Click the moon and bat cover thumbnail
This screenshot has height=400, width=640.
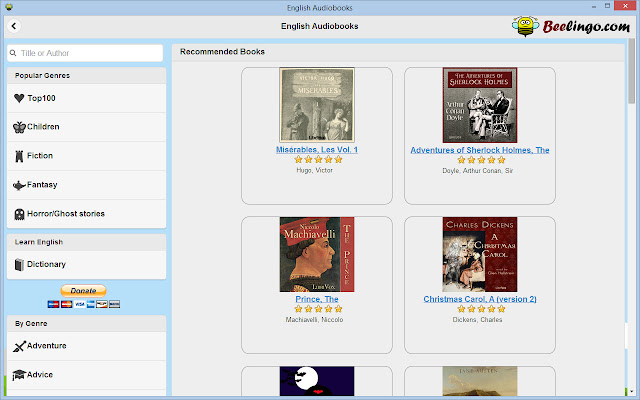pos(317,381)
